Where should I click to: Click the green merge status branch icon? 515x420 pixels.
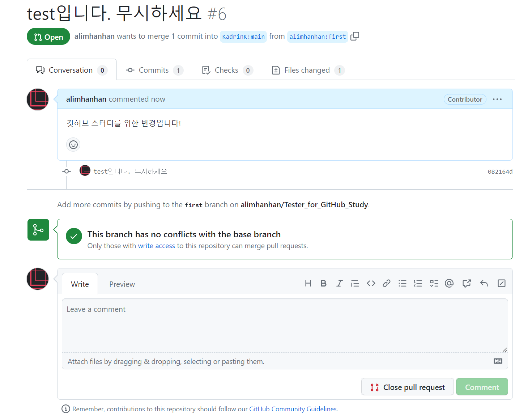38,230
